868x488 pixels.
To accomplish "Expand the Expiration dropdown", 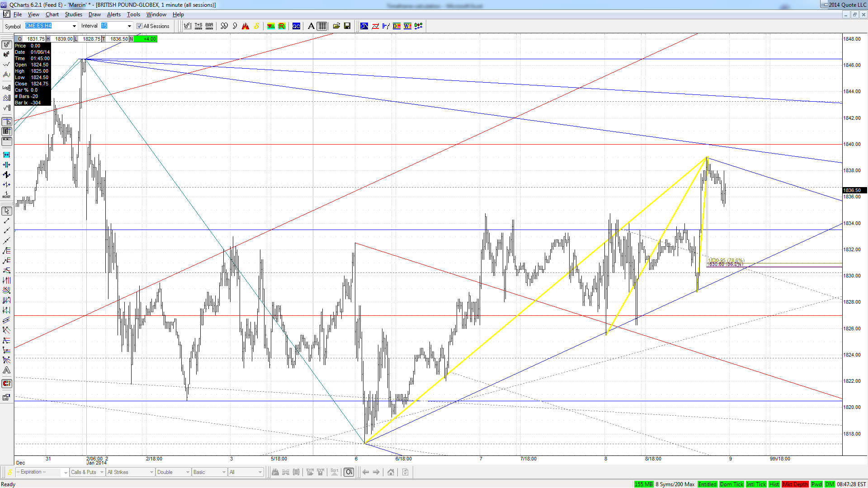I will 42,472.
